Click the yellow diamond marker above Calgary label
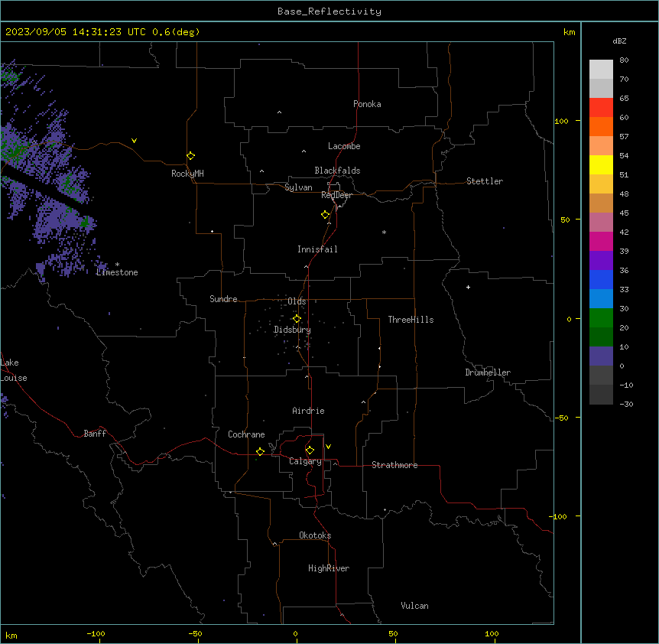The image size is (659, 644). (310, 450)
